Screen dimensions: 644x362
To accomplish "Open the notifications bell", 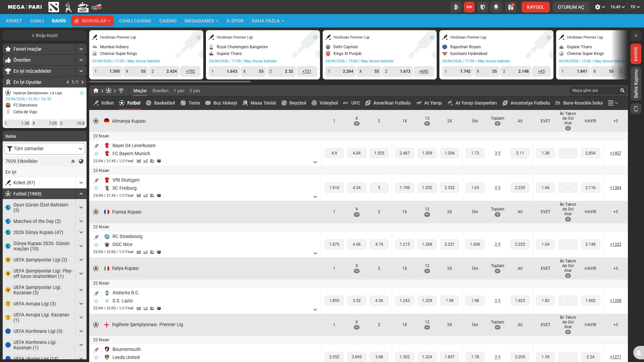I will point(496,7).
